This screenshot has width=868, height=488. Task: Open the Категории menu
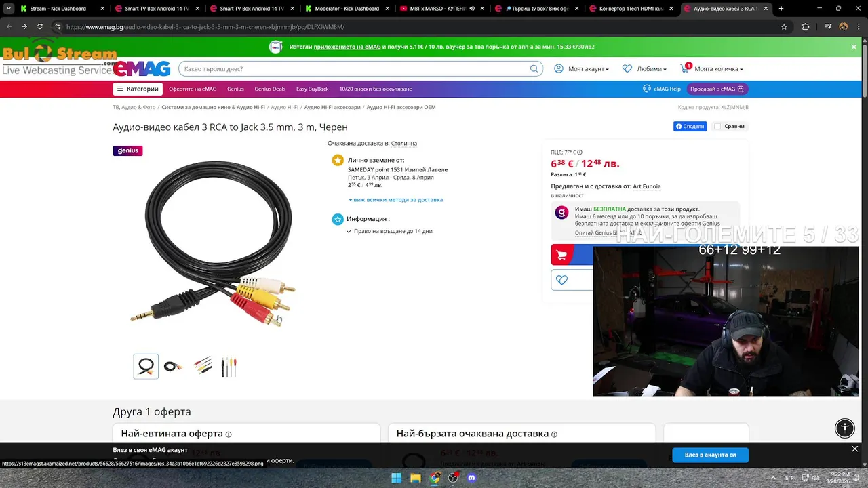tap(138, 89)
